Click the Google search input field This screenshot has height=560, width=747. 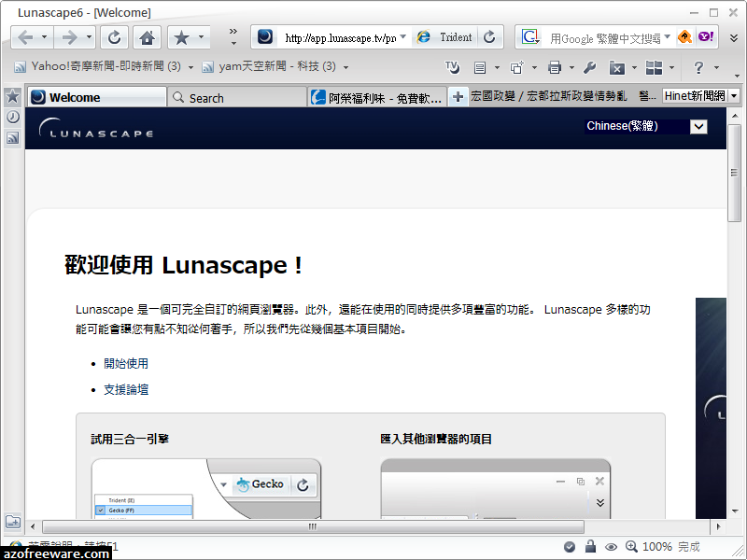point(604,37)
